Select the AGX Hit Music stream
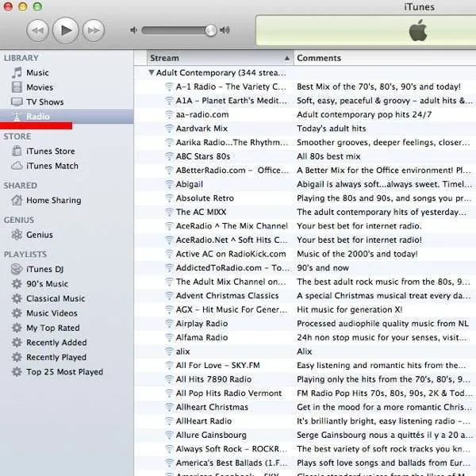Image resolution: width=476 pixels, height=476 pixels. pos(232,309)
